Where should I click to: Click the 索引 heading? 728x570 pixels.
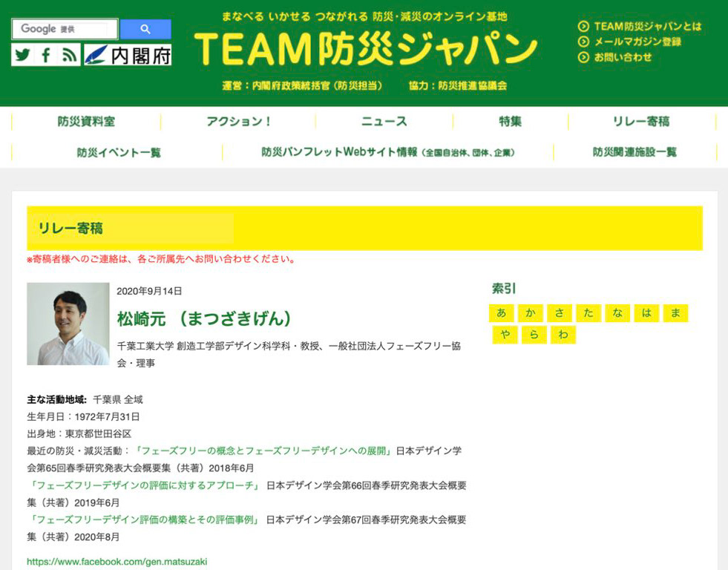click(504, 289)
